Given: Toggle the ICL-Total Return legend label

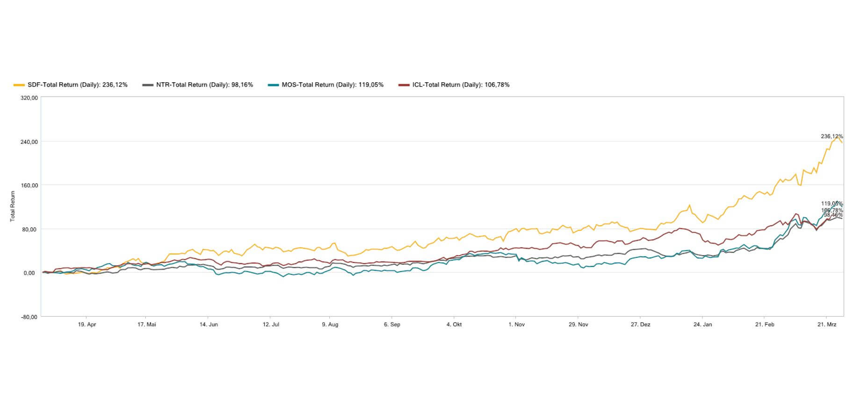Looking at the screenshot, I should [461, 85].
